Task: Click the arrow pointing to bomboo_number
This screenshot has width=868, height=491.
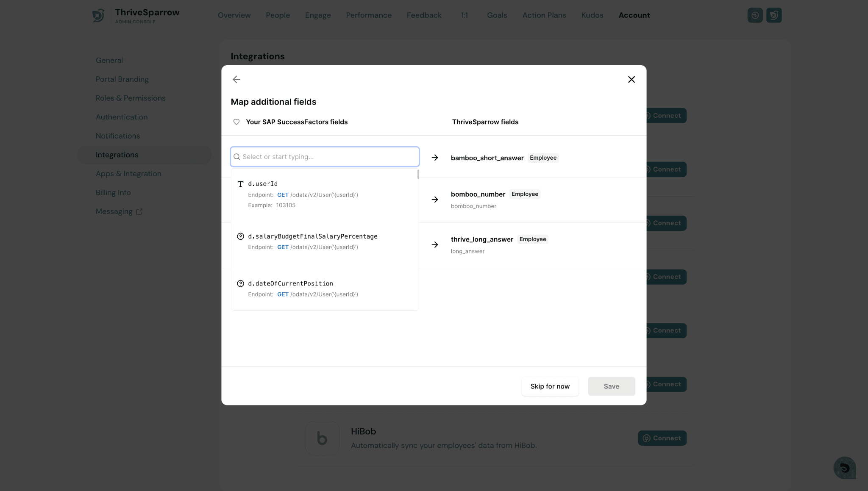Action: click(435, 200)
